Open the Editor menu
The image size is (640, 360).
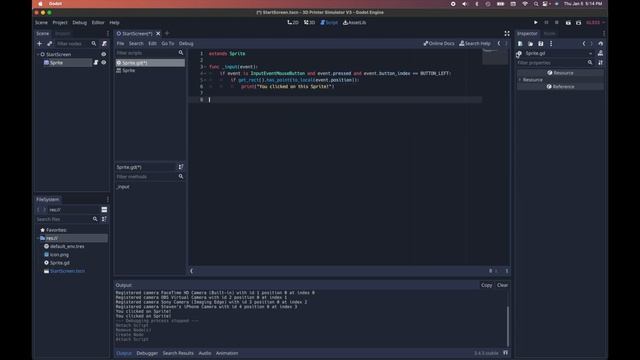coord(98,22)
